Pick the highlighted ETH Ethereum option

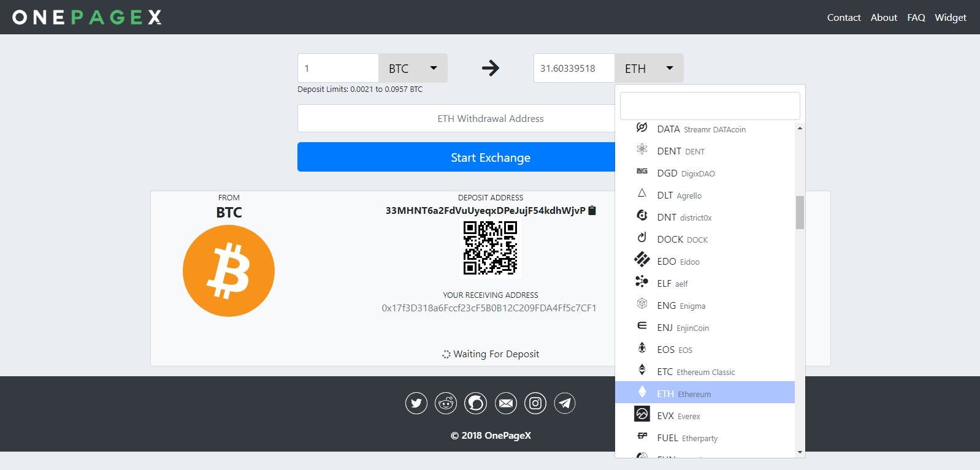705,393
